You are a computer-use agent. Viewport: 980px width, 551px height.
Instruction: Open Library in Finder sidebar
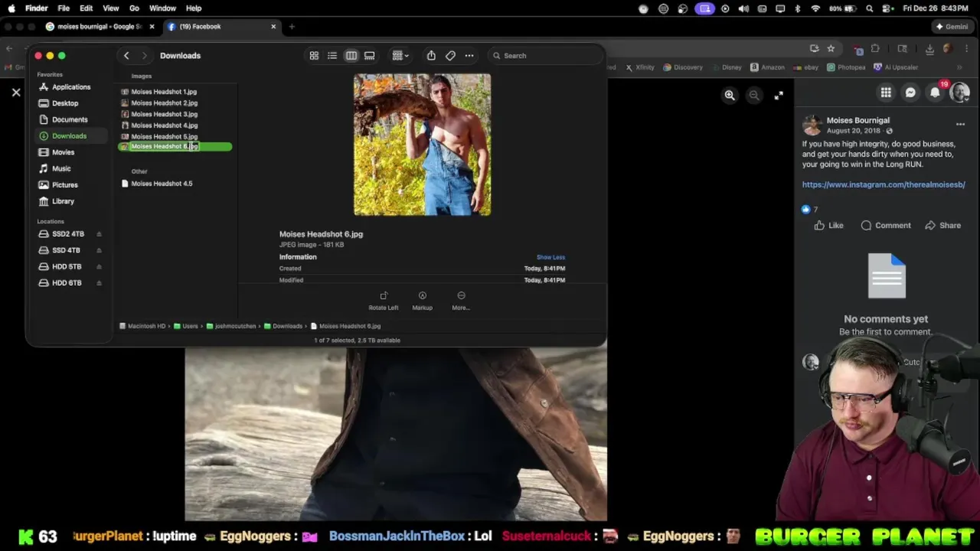tap(63, 201)
